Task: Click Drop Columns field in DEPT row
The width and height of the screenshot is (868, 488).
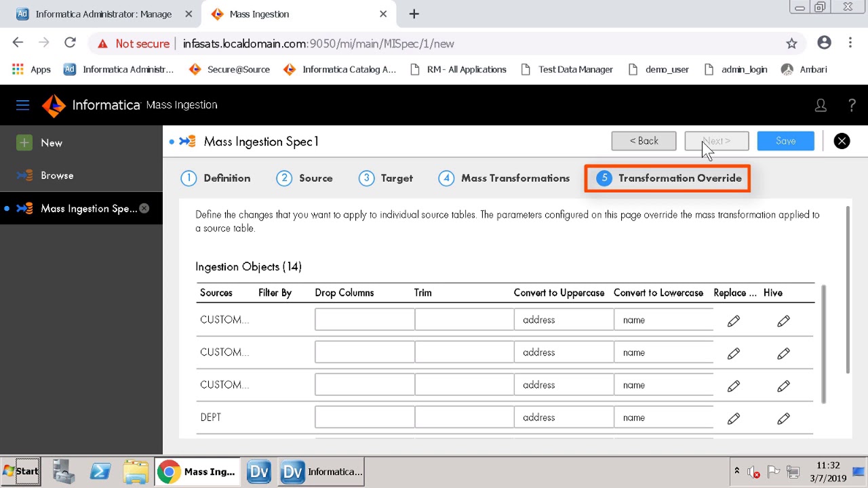Action: coord(365,418)
